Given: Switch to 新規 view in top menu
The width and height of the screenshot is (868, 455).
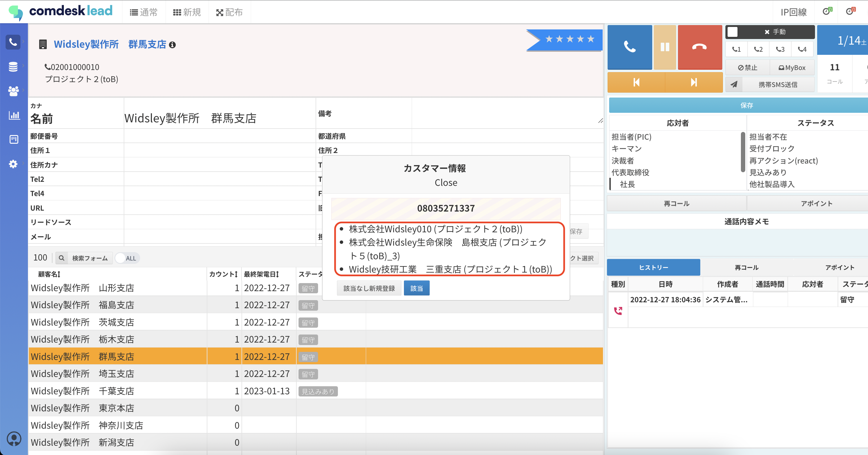Looking at the screenshot, I should tap(187, 12).
